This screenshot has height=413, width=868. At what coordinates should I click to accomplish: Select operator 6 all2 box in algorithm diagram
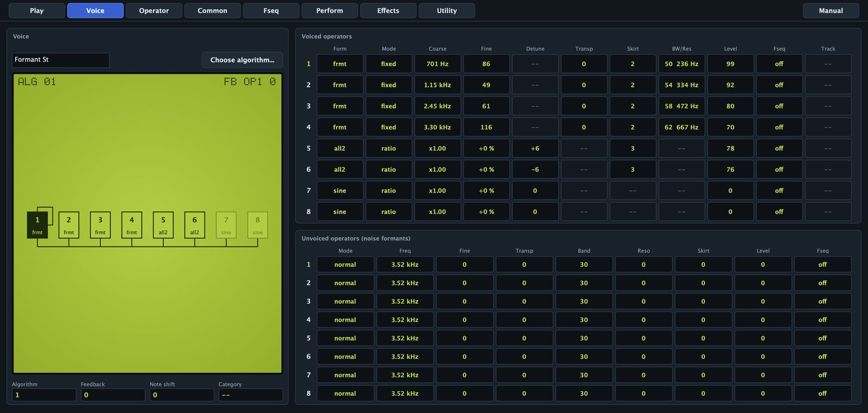click(x=195, y=225)
